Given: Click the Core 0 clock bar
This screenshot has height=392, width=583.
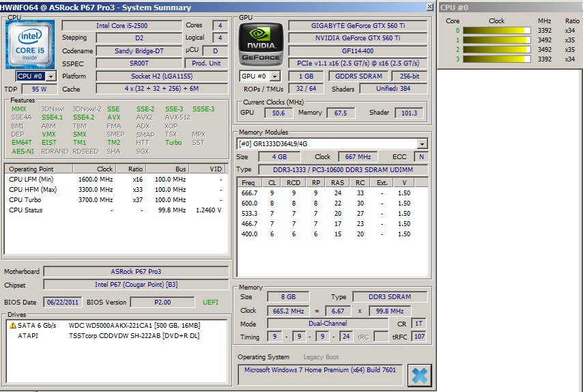Looking at the screenshot, I should point(496,31).
